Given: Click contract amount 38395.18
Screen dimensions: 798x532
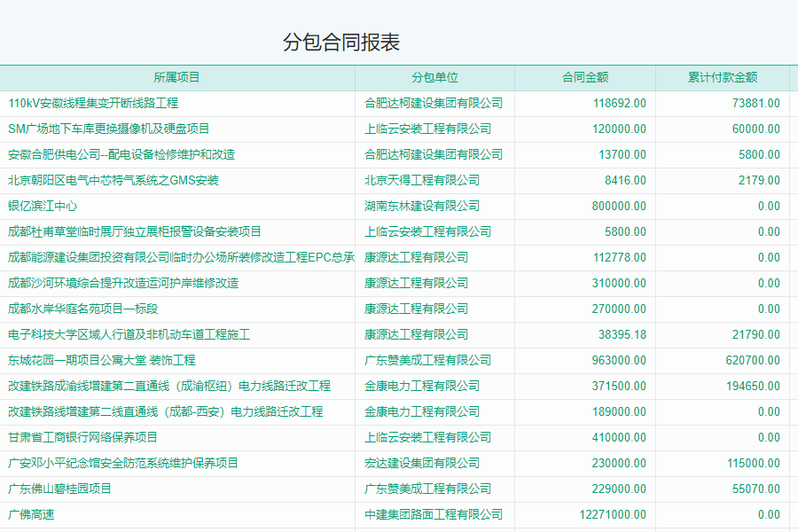Looking at the screenshot, I should coord(622,334).
